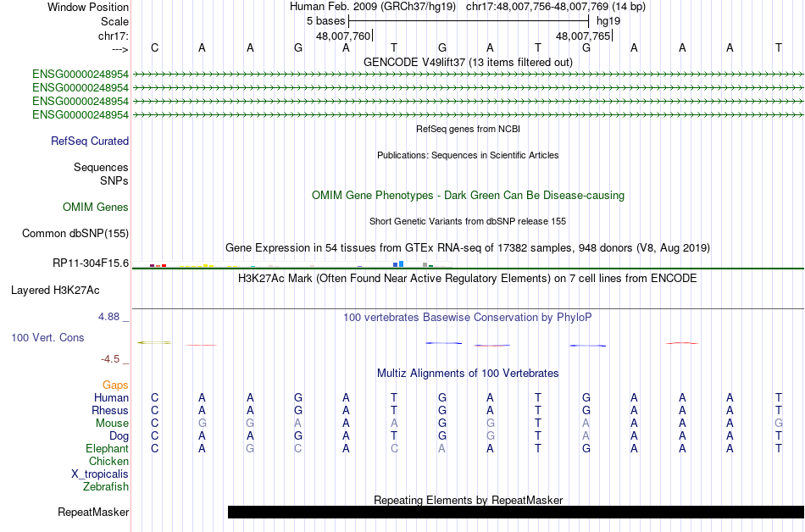
Task: Click the hg19 label beside the scale bar
Action: [x=608, y=21]
